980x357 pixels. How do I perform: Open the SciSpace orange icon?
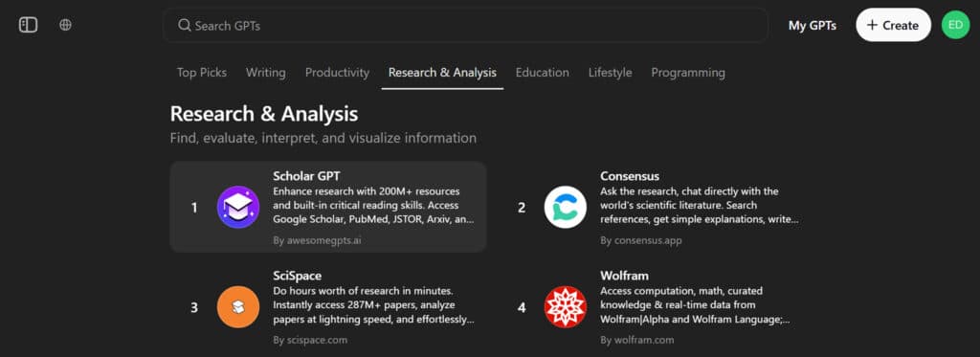tap(238, 307)
